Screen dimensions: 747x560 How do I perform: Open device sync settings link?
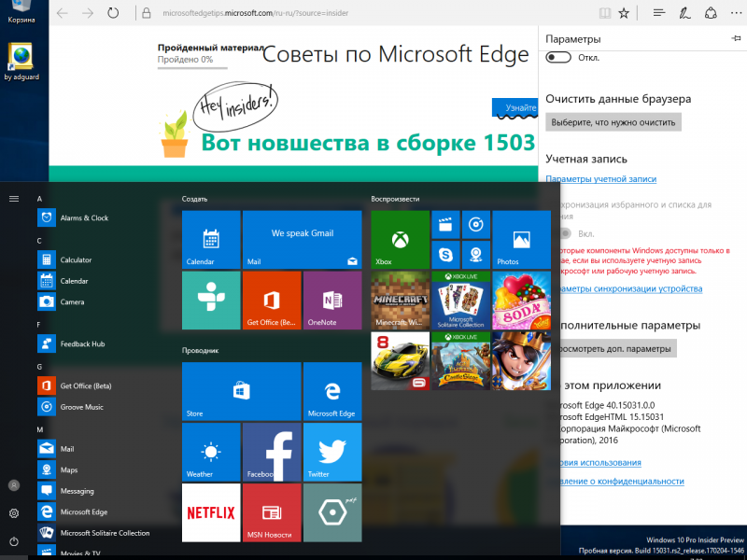pos(631,288)
